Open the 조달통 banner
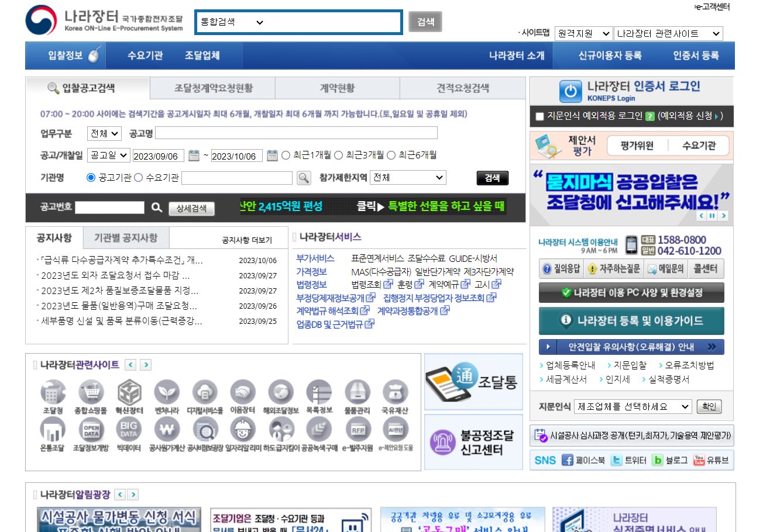The height and width of the screenshot is (532, 763). 473,381
